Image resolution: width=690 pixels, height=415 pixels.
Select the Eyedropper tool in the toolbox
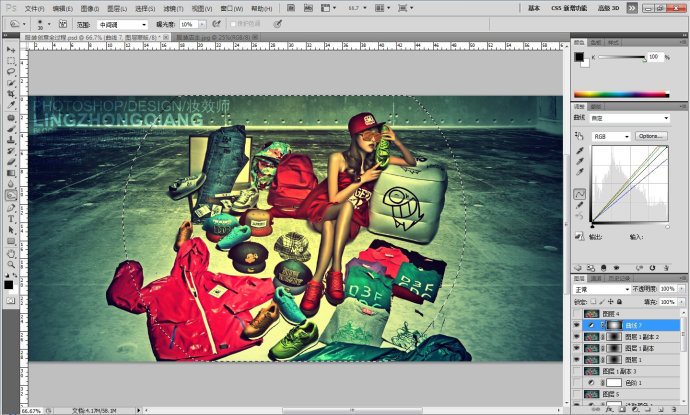pyautogui.click(x=11, y=104)
